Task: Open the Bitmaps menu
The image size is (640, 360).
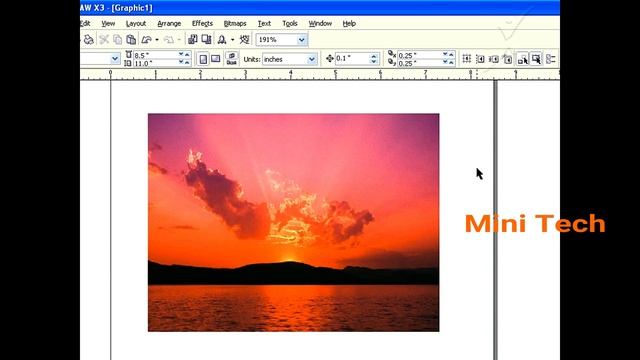Action: coord(235,24)
